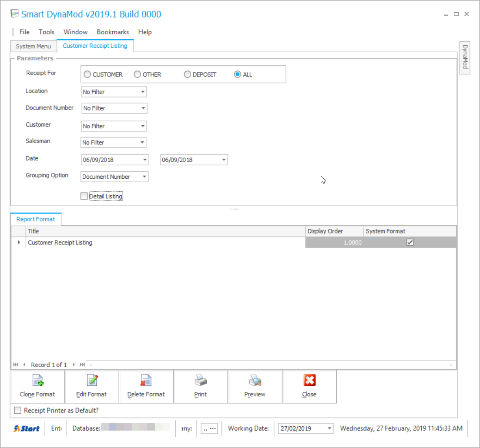Enable the Detail Listing checkbox
The height and width of the screenshot is (448, 480).
coord(84,196)
